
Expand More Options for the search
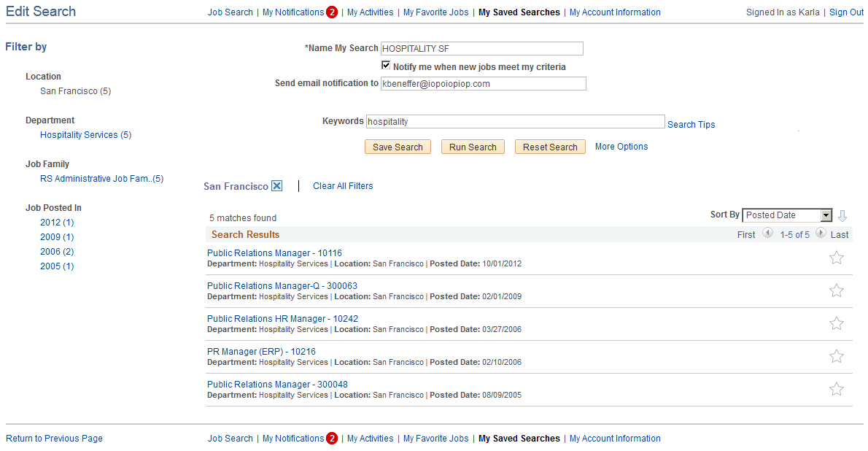coord(621,146)
